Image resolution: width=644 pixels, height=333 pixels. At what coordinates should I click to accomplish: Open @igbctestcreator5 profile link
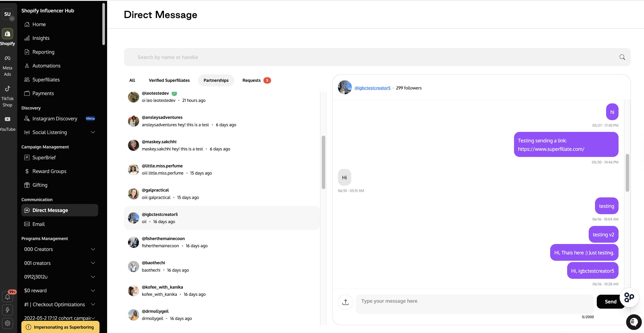tap(372, 88)
